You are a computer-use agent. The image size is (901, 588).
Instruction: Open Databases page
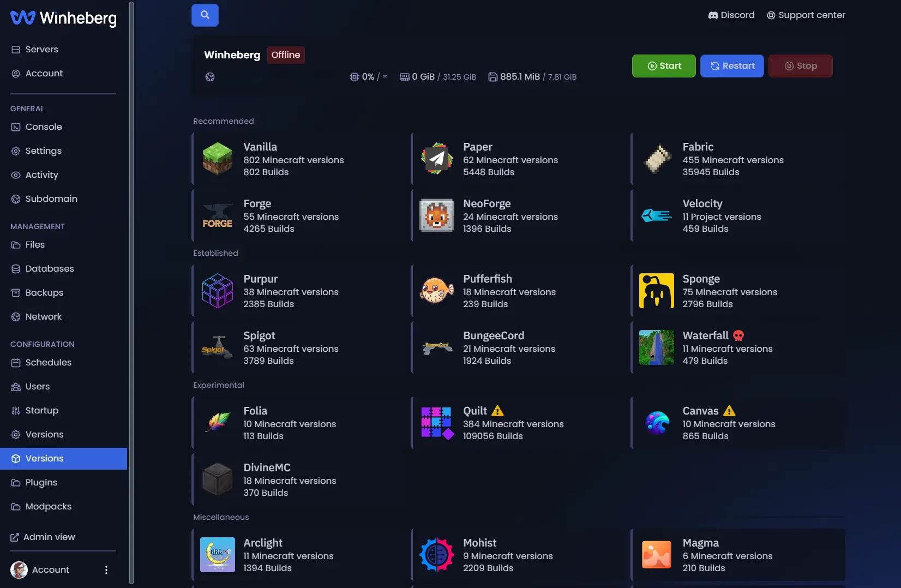[64, 269]
